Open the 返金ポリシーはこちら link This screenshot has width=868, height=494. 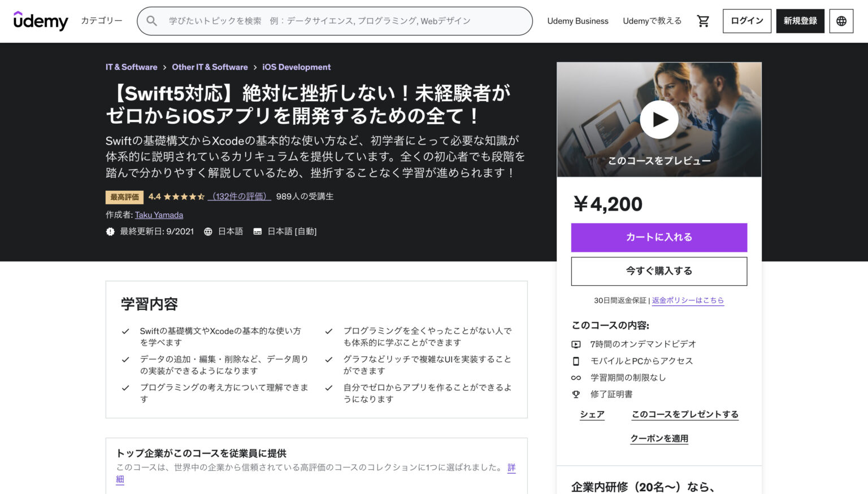click(688, 300)
